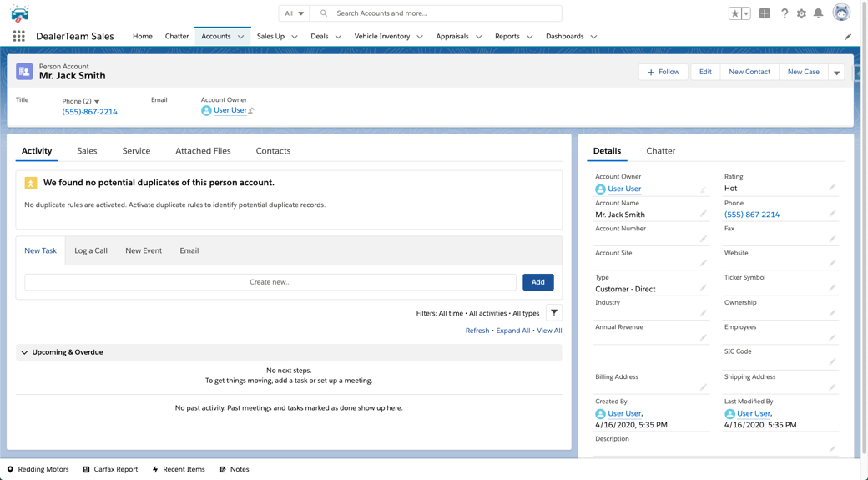Click the Refresh activities link

[477, 331]
